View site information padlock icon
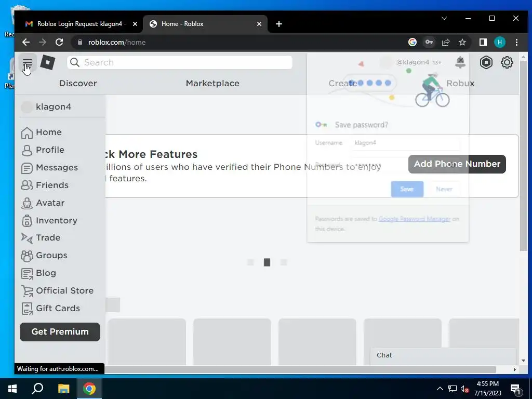 [80, 42]
